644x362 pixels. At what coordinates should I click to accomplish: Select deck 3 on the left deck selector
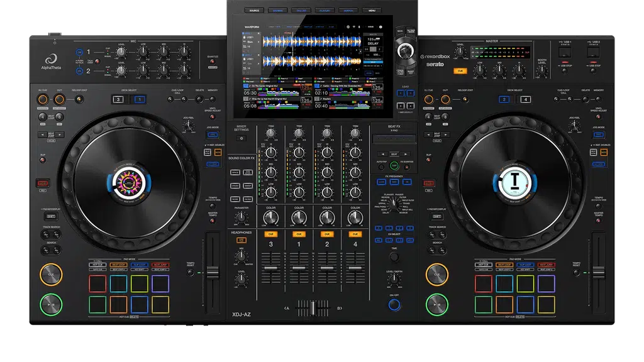tap(118, 99)
